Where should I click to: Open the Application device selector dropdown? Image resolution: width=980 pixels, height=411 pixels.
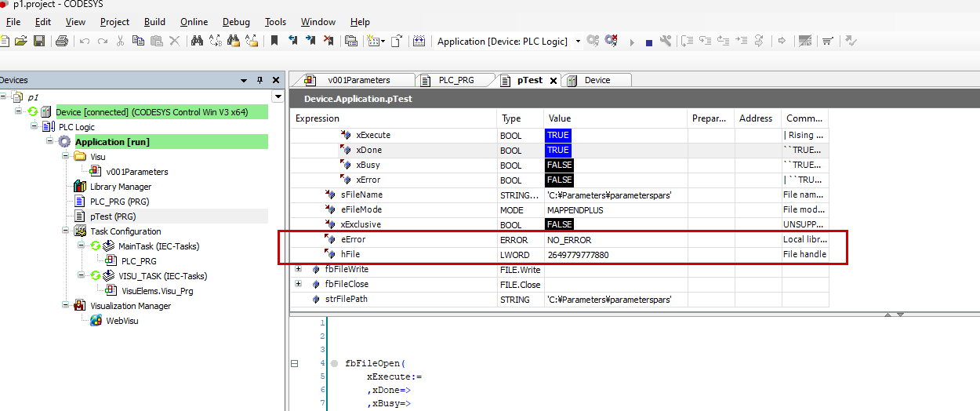[x=578, y=42]
